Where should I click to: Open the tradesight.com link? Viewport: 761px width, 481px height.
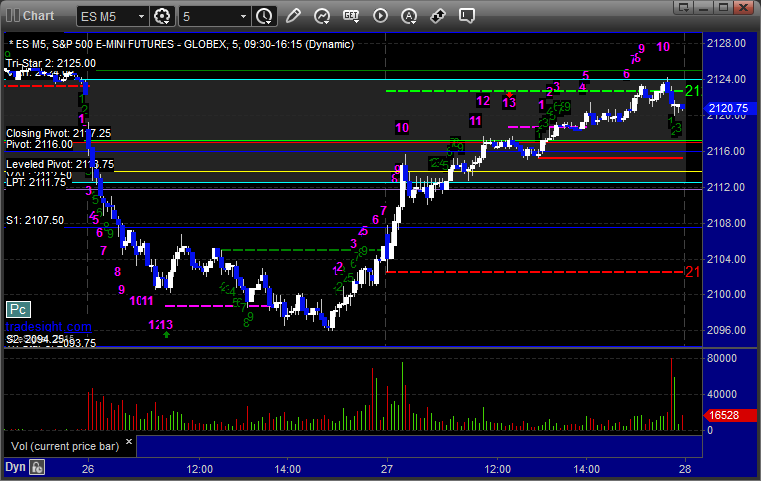click(x=49, y=327)
